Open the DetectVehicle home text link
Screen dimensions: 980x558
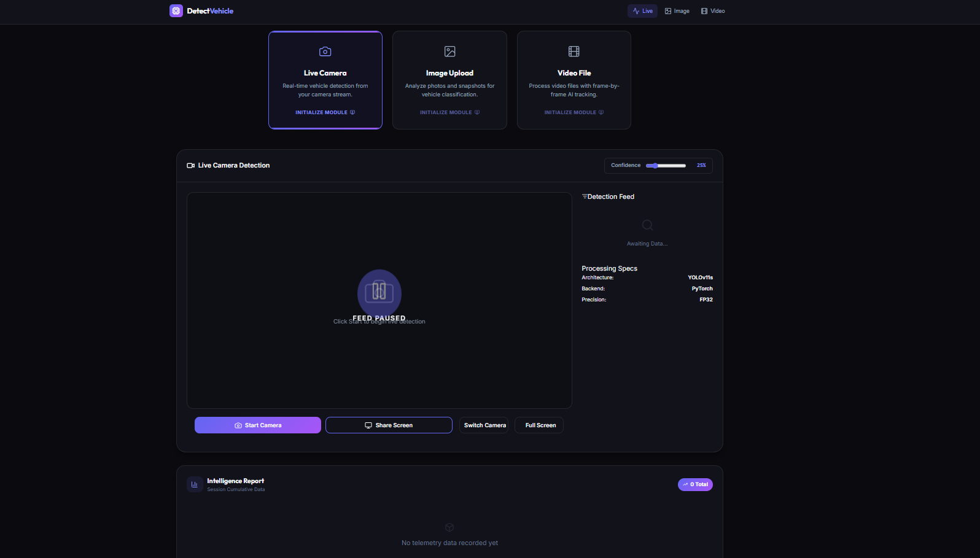click(210, 11)
